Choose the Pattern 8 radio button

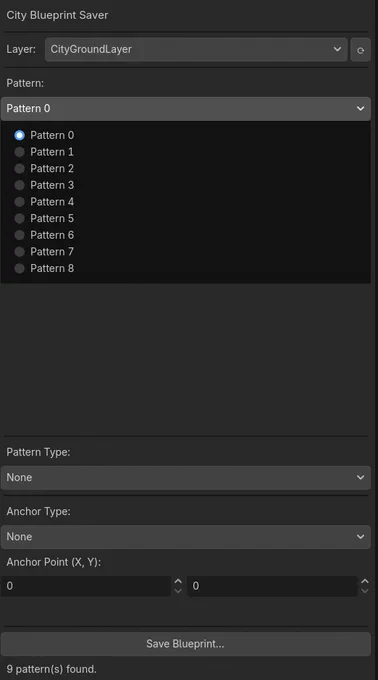tap(19, 268)
